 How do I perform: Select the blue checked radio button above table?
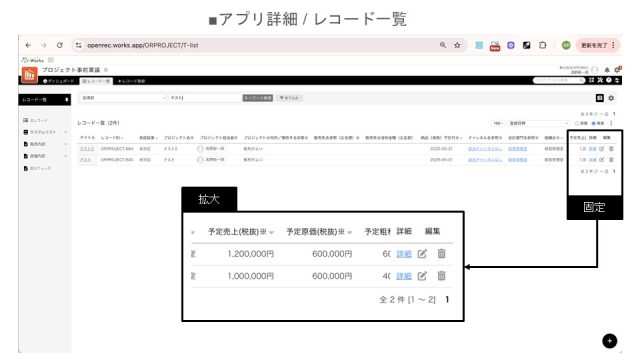(x=594, y=123)
